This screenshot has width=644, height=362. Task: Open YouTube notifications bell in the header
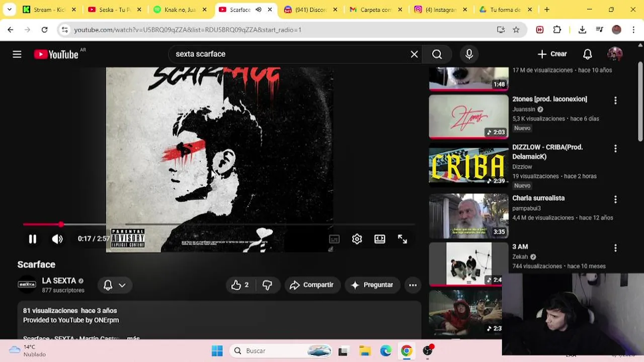(x=587, y=54)
